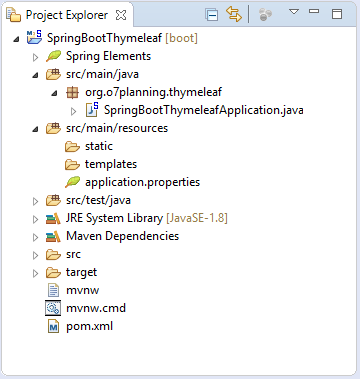This screenshot has height=379, width=360.
Task: Maximize the Project Explorer view
Action: pos(337,14)
